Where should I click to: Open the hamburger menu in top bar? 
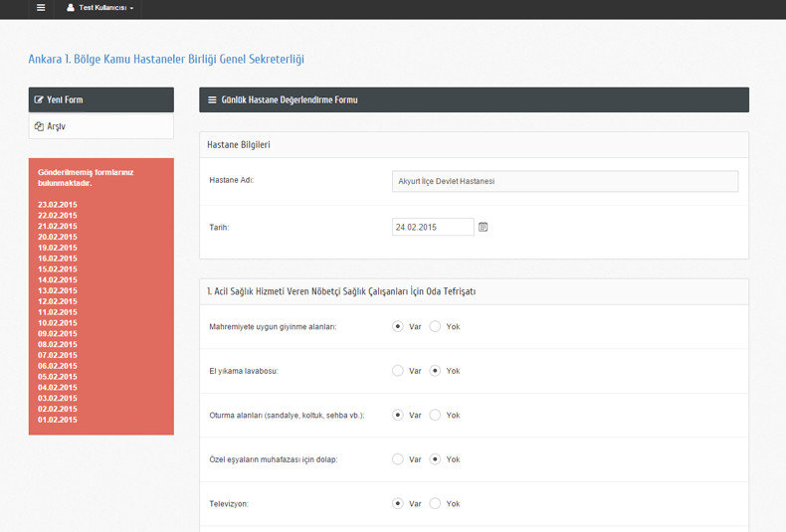tap(41, 8)
